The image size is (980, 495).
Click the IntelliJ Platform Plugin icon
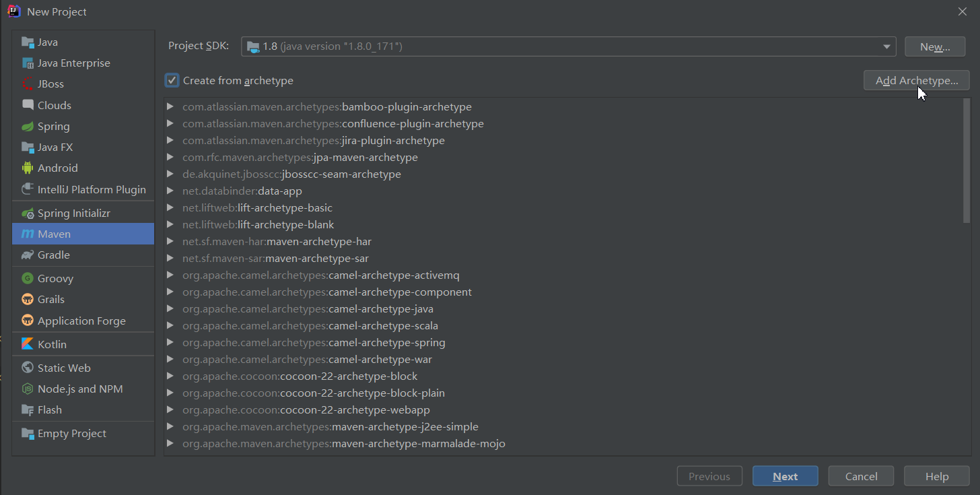point(28,189)
